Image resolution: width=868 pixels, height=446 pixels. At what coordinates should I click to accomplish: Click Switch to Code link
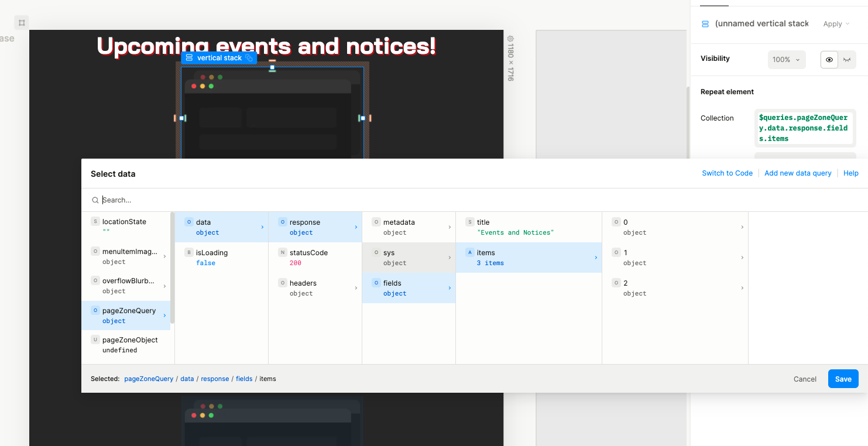coord(727,173)
